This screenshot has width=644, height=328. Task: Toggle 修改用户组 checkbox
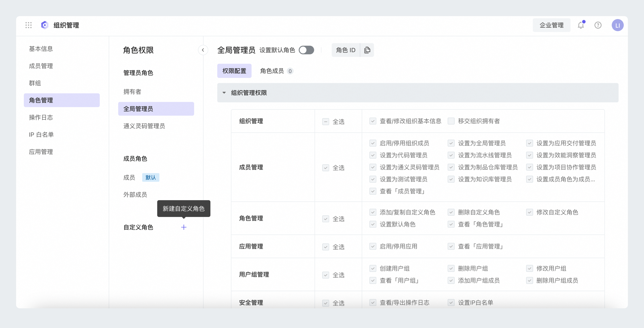[530, 268]
